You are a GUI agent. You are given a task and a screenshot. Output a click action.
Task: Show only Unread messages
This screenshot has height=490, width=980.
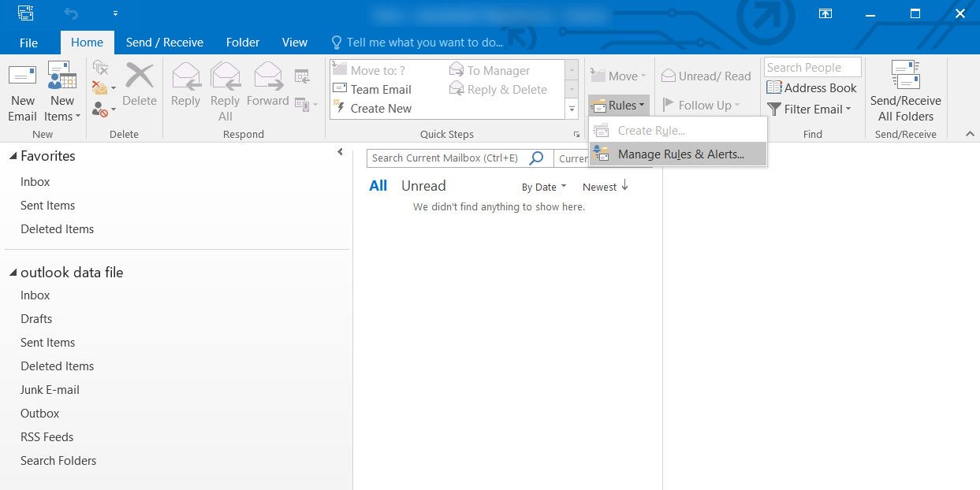pos(423,186)
